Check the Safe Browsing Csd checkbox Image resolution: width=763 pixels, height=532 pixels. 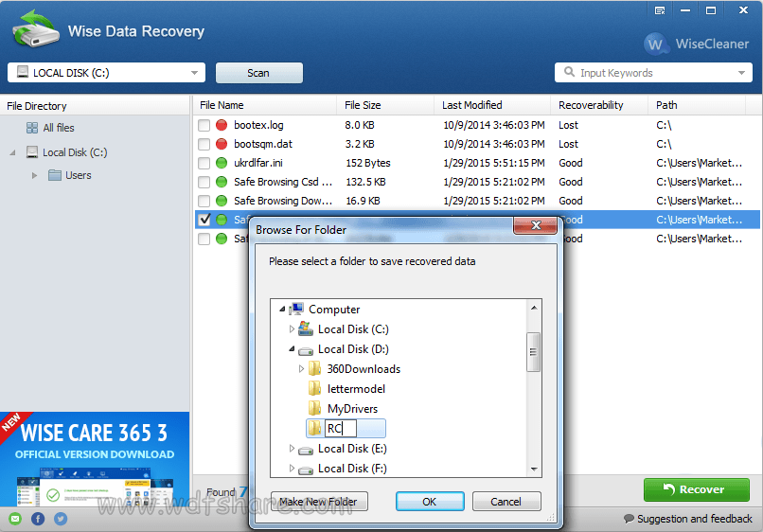204,183
